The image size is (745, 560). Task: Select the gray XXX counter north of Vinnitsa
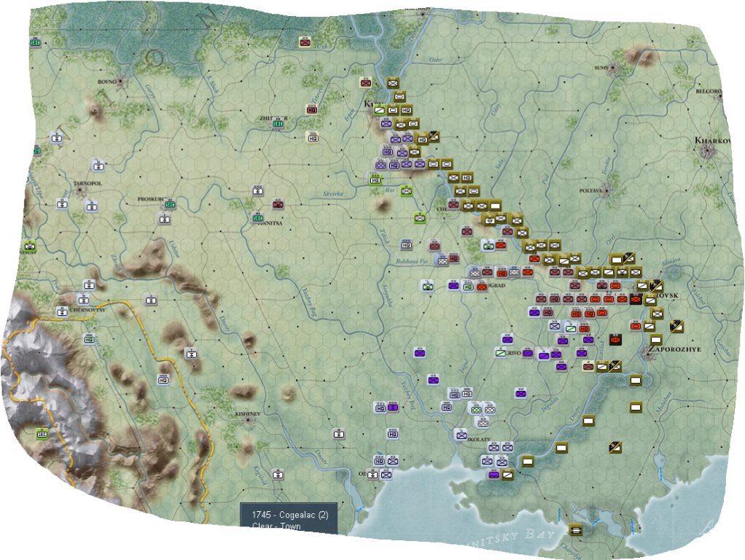pyautogui.click(x=258, y=190)
